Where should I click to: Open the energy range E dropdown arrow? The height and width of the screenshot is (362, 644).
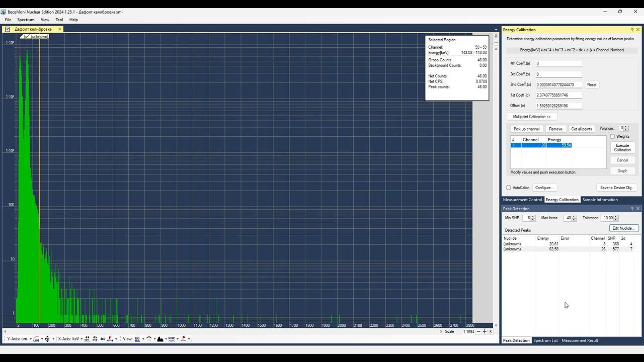(116, 339)
